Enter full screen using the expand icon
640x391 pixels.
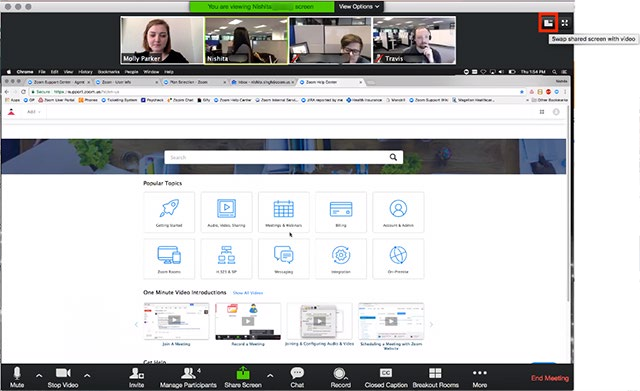point(564,23)
